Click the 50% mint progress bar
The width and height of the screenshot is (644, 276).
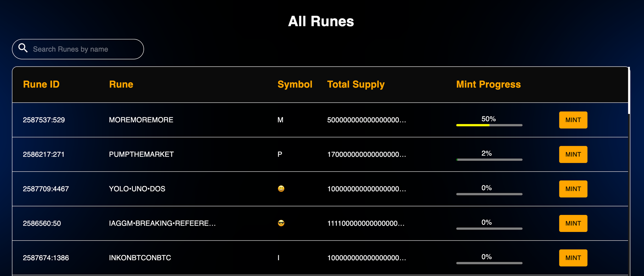[x=489, y=125]
